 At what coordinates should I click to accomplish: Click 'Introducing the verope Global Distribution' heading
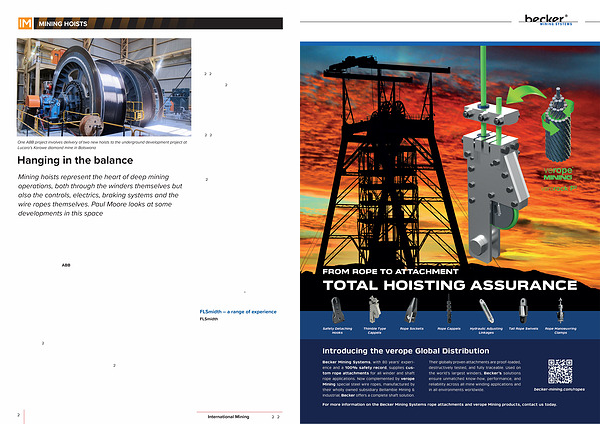406,351
